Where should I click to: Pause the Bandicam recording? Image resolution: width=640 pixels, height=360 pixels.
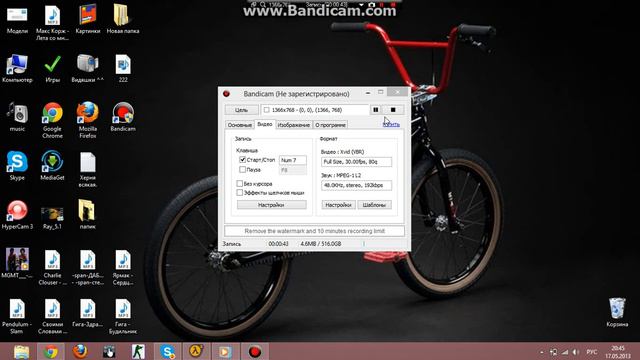coord(376,110)
